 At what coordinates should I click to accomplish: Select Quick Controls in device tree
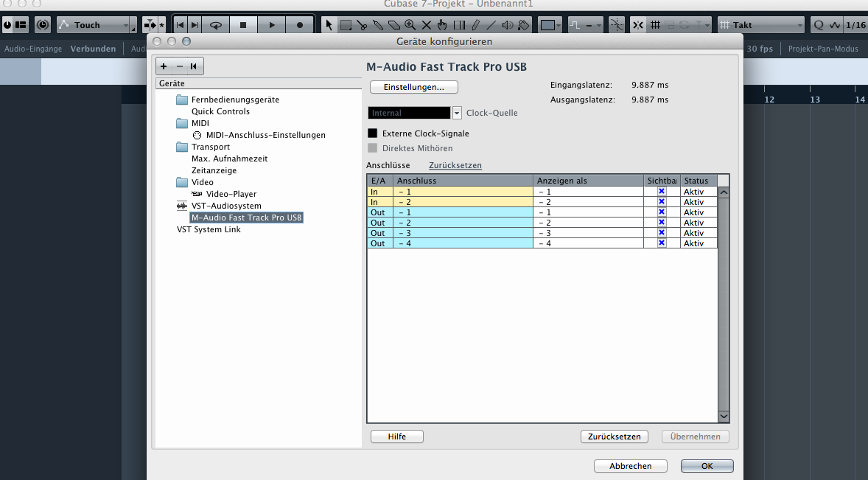[x=220, y=111]
